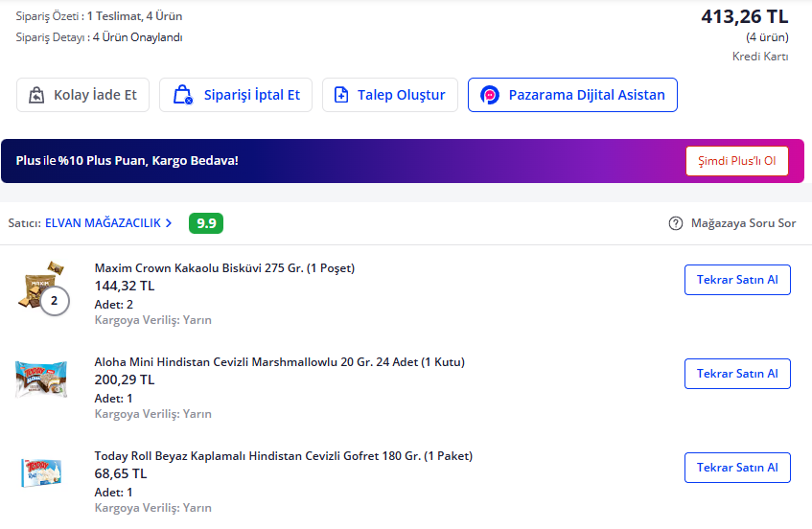Click the question mark help icon
812x529 pixels.
click(x=676, y=223)
